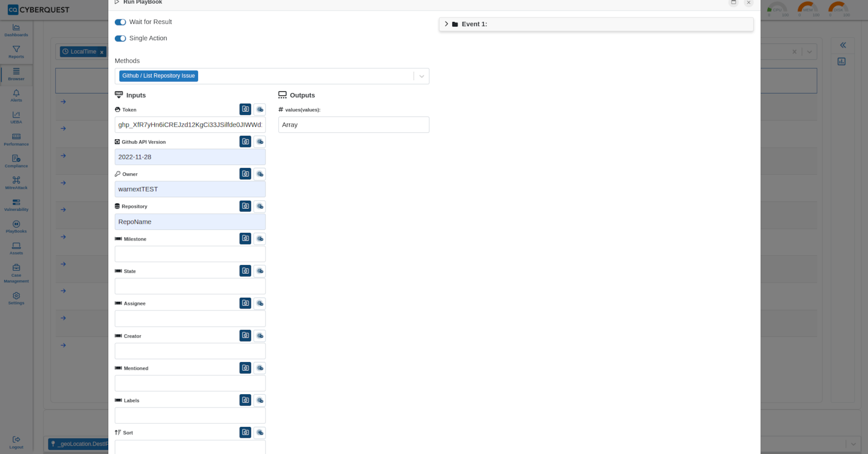Click the empty Assignee input field
This screenshot has width=868, height=454.
pos(190,319)
